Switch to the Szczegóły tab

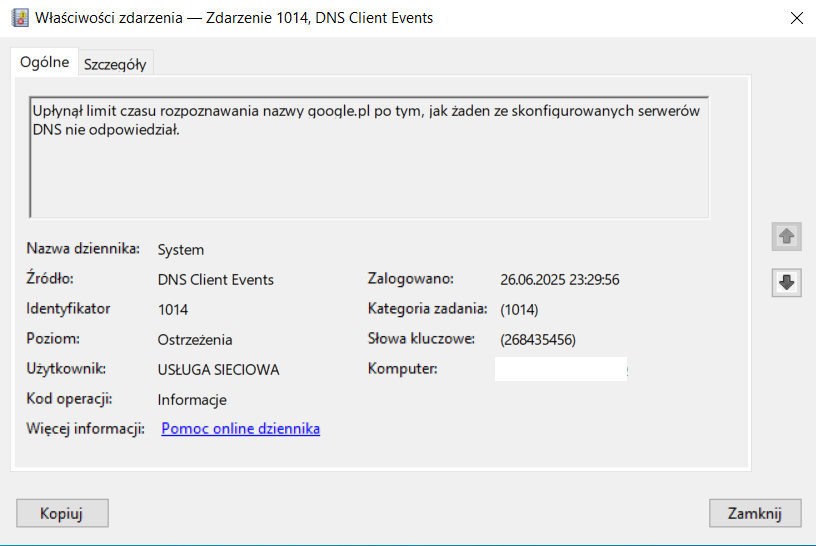(116, 64)
